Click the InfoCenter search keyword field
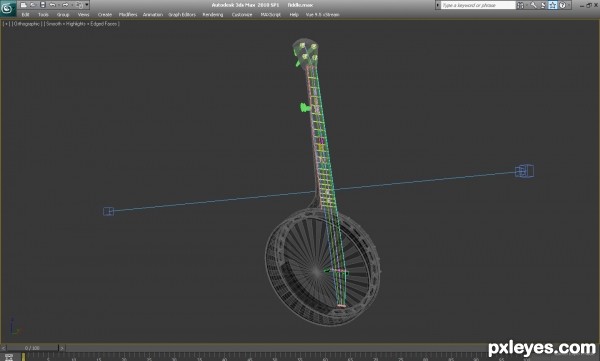This screenshot has height=361, width=600. (478, 5)
